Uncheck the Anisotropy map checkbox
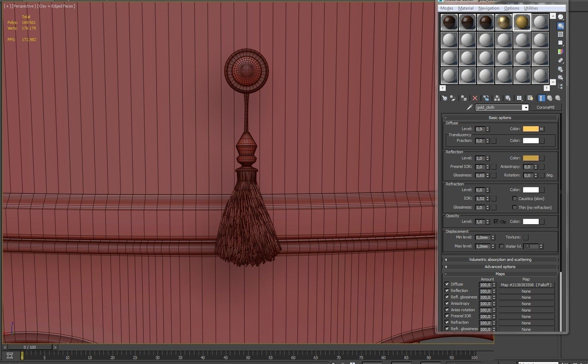588x364 pixels. [x=447, y=303]
